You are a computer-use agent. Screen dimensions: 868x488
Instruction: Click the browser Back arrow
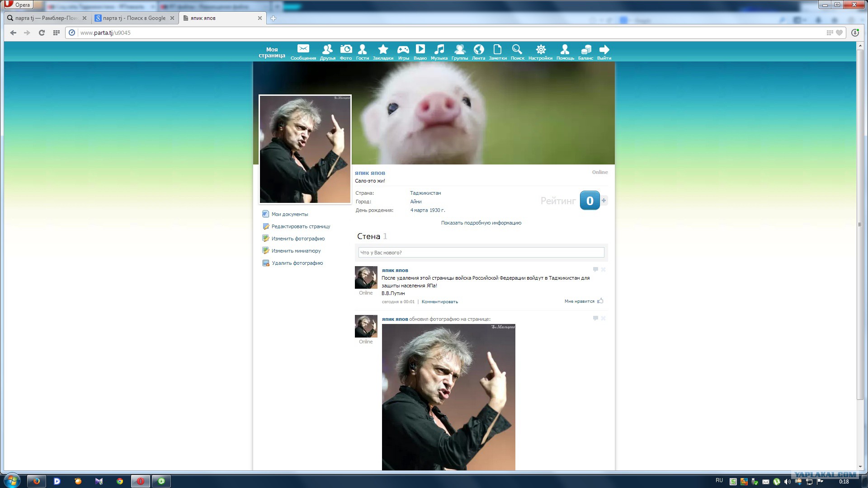13,33
